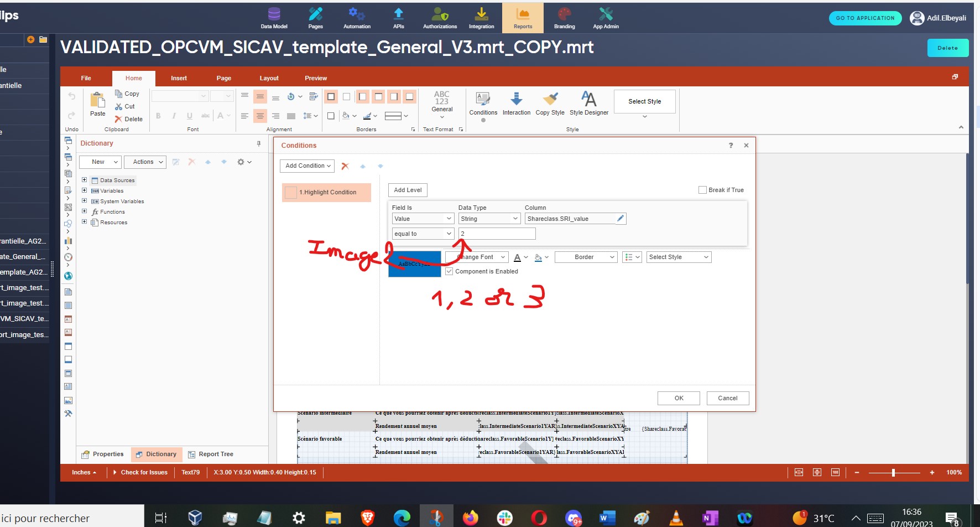Open the Automation section
The height and width of the screenshot is (527, 980).
[x=357, y=18]
